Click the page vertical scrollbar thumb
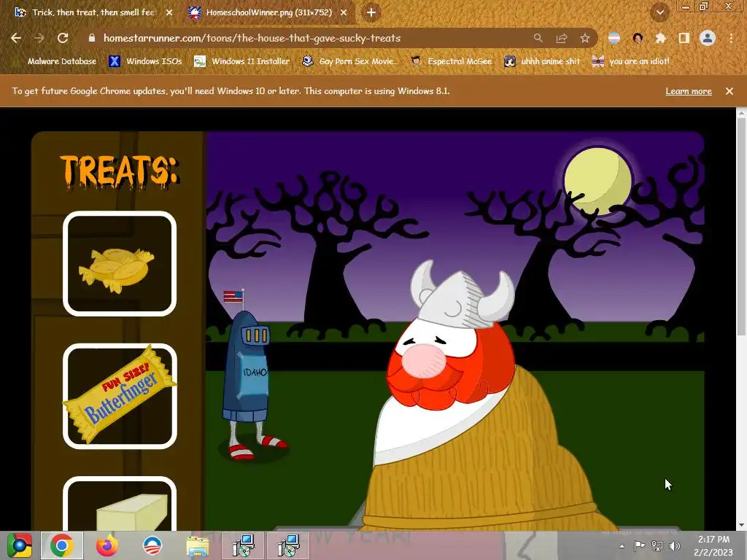Screen dimensions: 747x560 [x=741, y=226]
